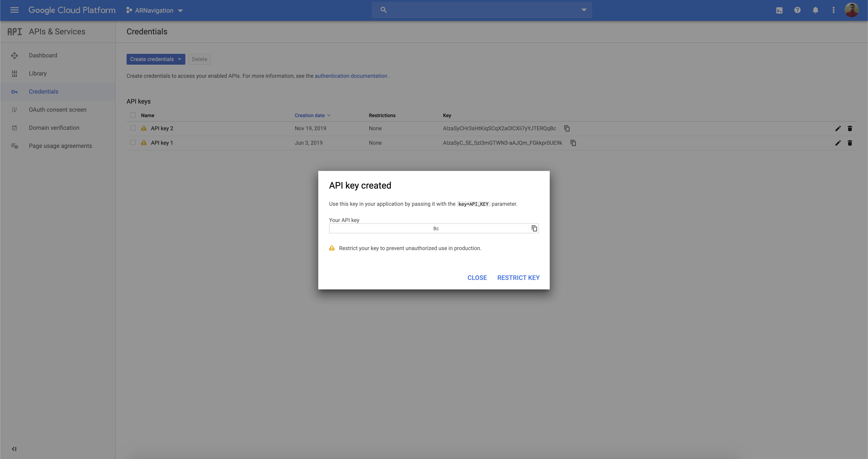Select the key string starting AIzaSyC_5E

click(x=502, y=143)
